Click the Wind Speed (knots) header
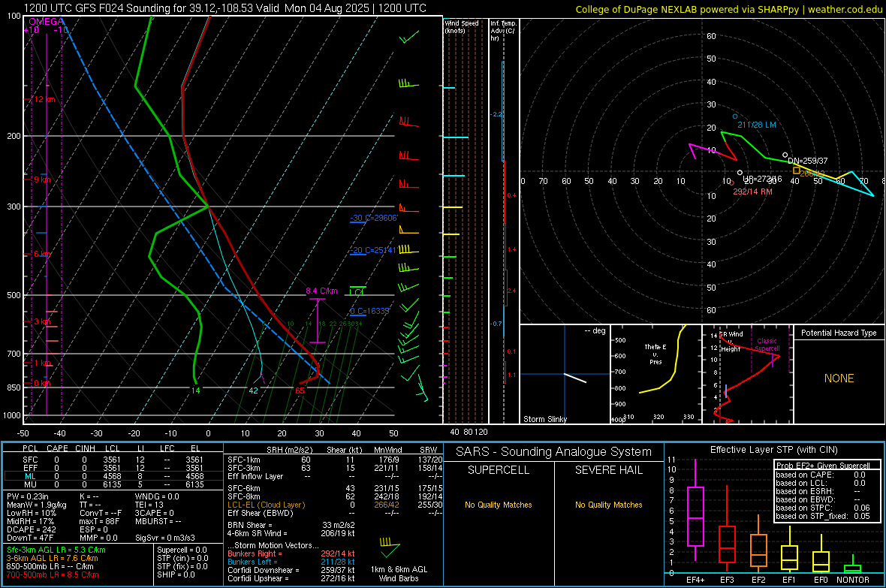886x588 pixels. (x=462, y=26)
